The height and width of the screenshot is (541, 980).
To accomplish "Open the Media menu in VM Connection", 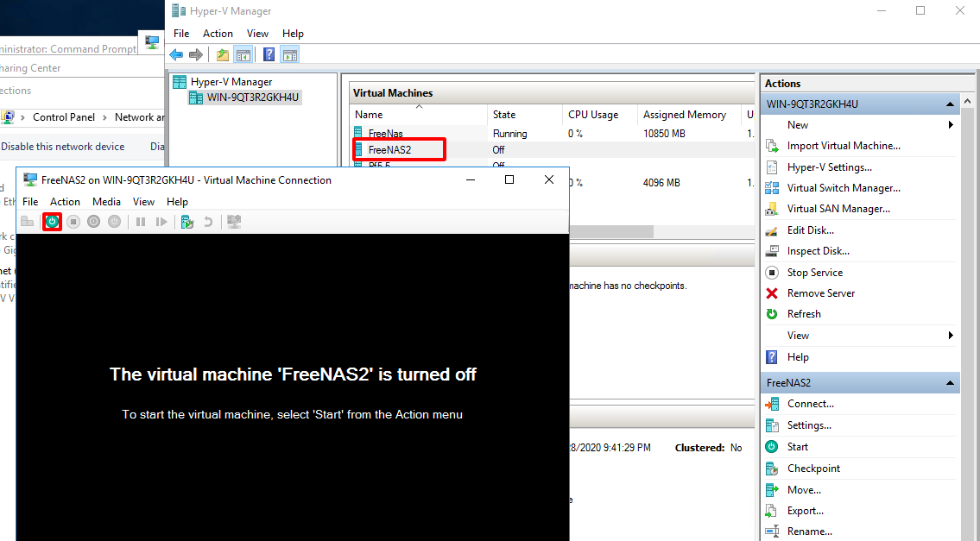I will [x=106, y=201].
